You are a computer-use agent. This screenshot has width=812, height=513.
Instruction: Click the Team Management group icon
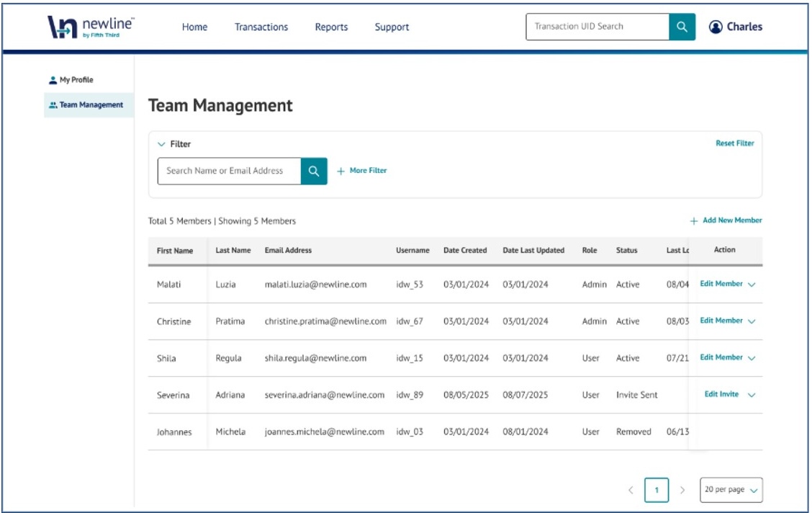point(53,105)
